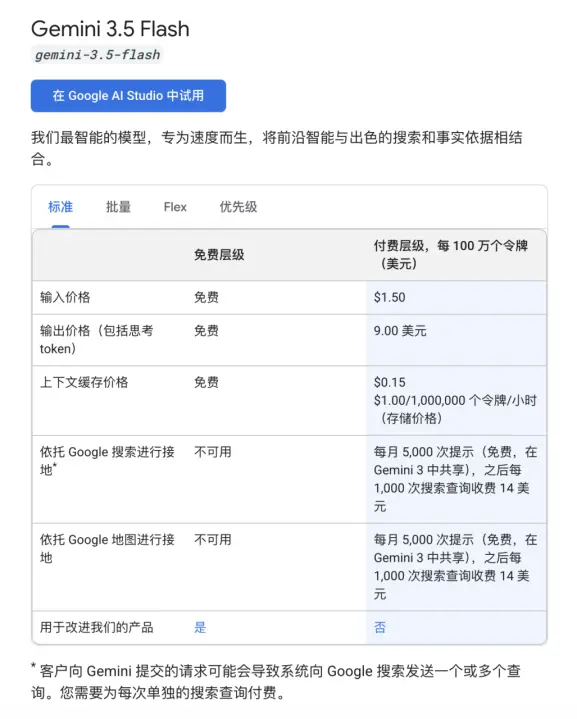Click the 在 Google AI Studio 中试用 button
Image resolution: width=577 pixels, height=719 pixels.
128,96
